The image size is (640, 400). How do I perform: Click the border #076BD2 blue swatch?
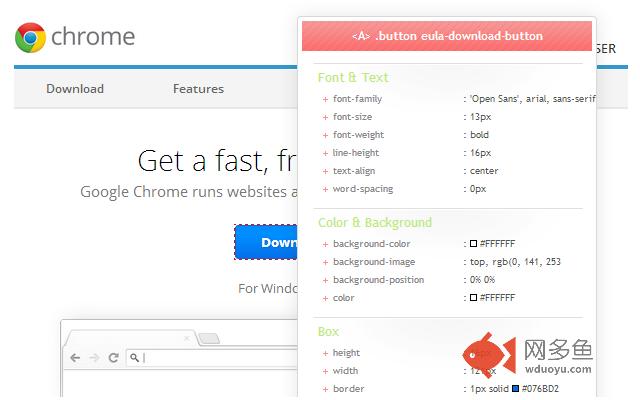(x=516, y=389)
